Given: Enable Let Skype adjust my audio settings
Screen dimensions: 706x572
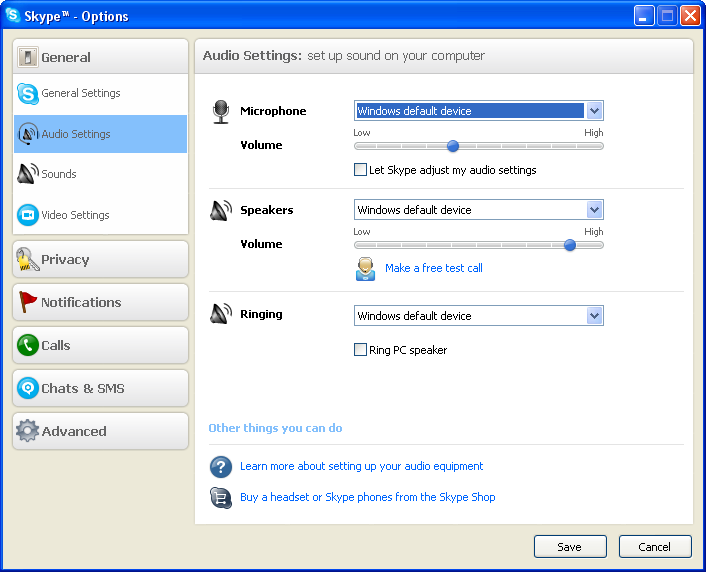Looking at the screenshot, I should 360,170.
